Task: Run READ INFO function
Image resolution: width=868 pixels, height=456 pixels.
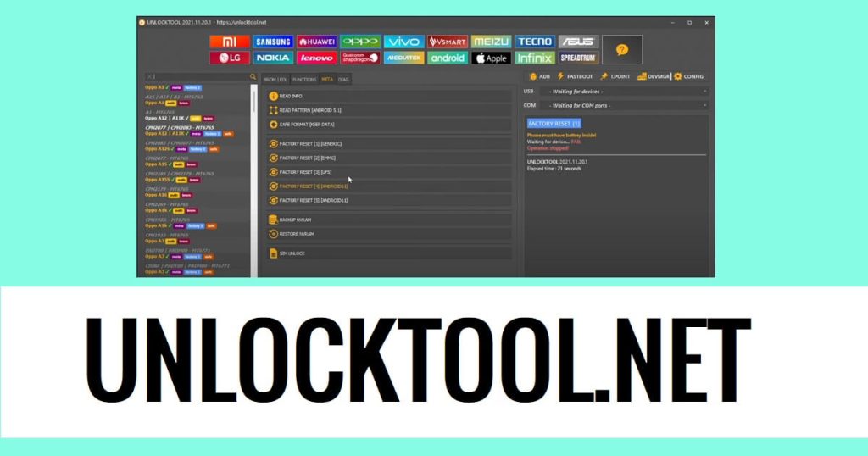Action: click(x=389, y=97)
